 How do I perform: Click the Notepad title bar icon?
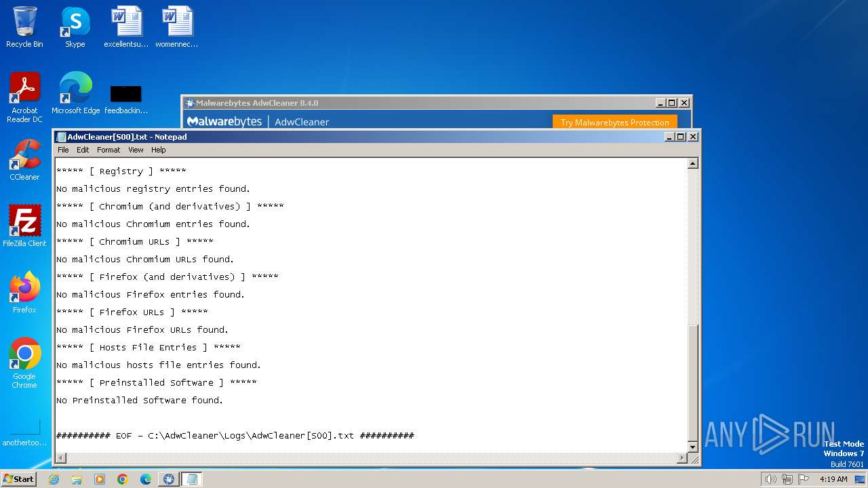point(61,137)
